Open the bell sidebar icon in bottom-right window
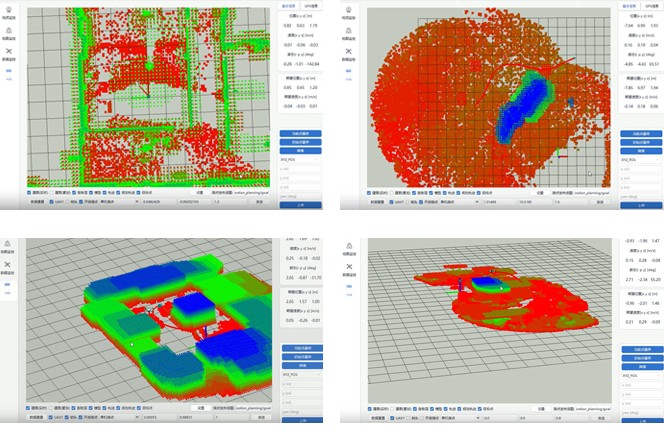Viewport: 664px width, 436px height. (x=349, y=246)
